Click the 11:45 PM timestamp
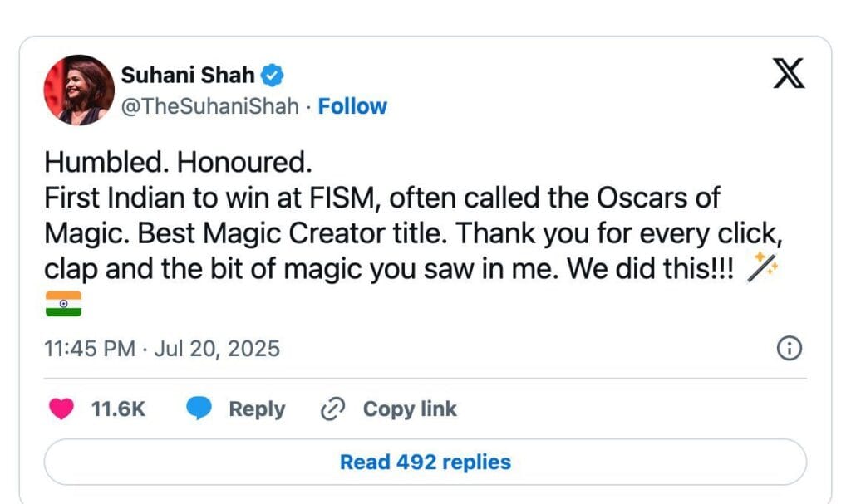 click(x=89, y=349)
